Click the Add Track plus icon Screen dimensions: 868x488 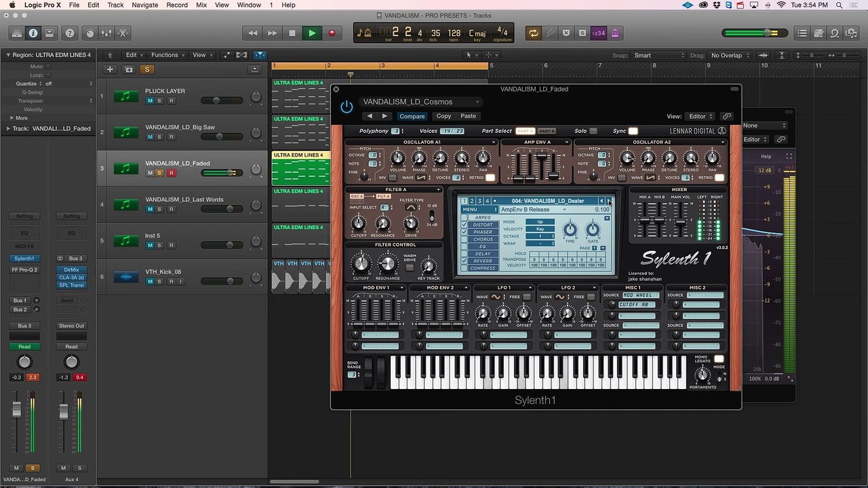(110, 69)
